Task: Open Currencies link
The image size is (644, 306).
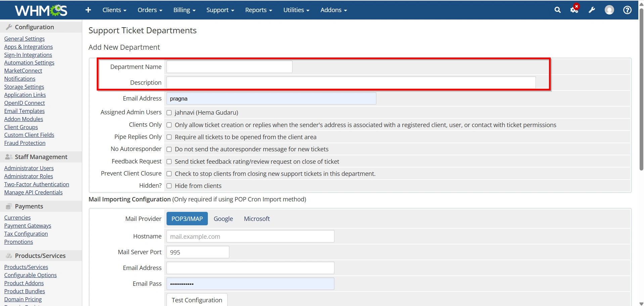Action: (x=17, y=218)
